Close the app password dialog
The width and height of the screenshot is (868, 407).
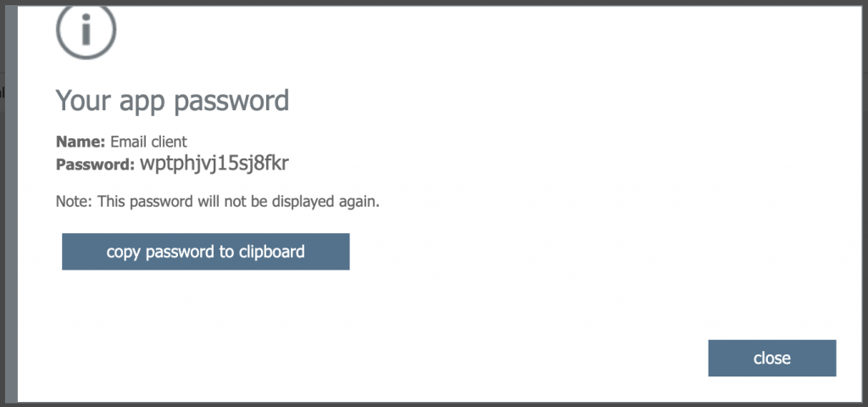coord(771,358)
